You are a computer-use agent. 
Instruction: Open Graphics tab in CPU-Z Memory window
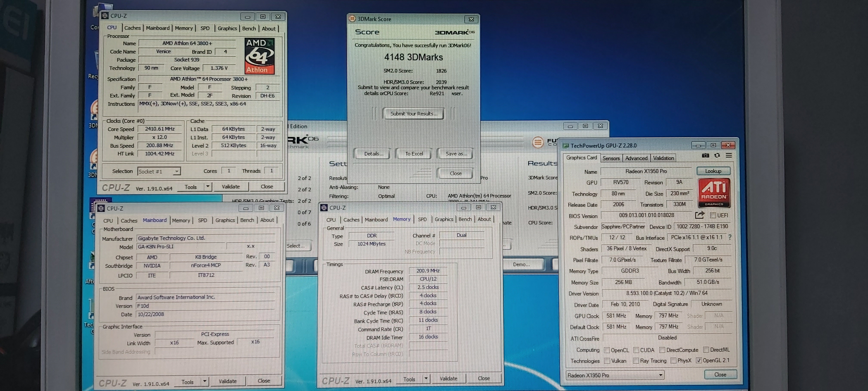pos(444,219)
